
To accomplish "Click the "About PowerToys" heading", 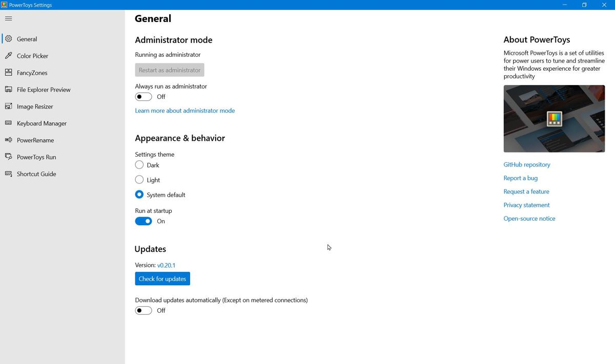I will coord(537,40).
